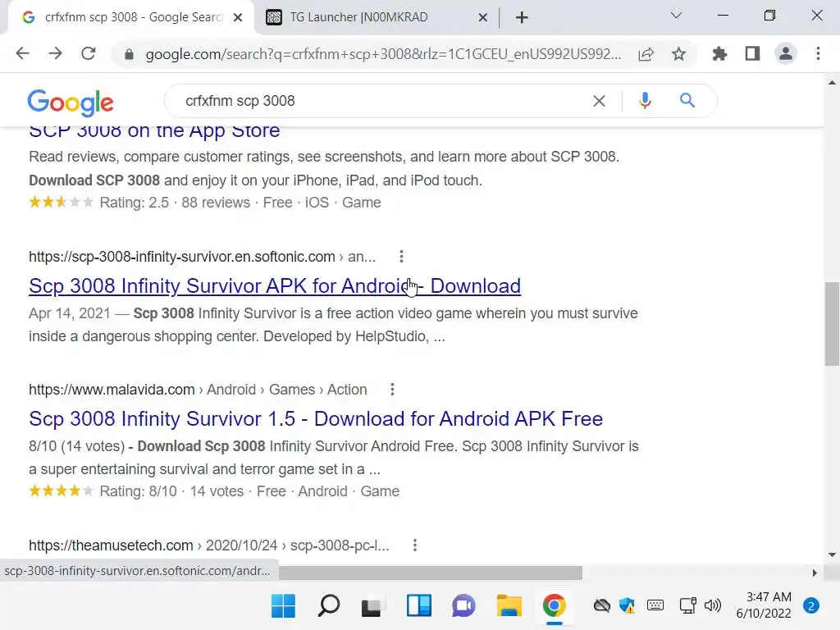This screenshot has width=840, height=630.
Task: Switch to the Google Search tab
Action: (x=132, y=17)
